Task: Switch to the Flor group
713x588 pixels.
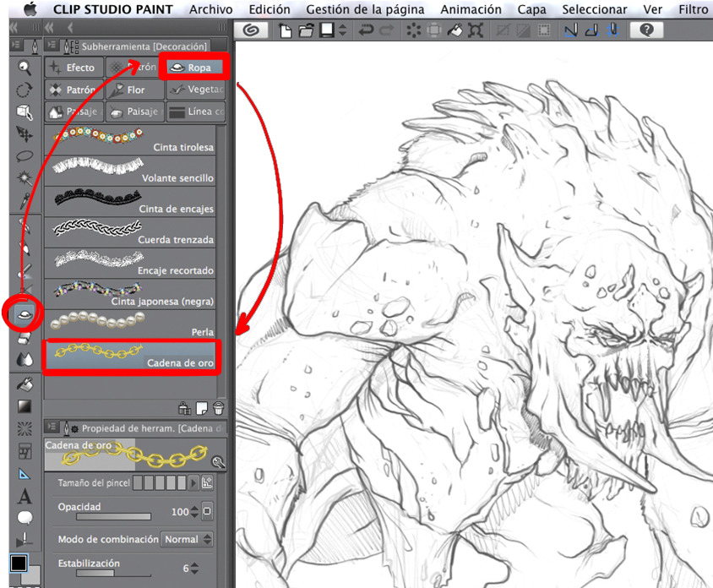Action: click(x=135, y=90)
